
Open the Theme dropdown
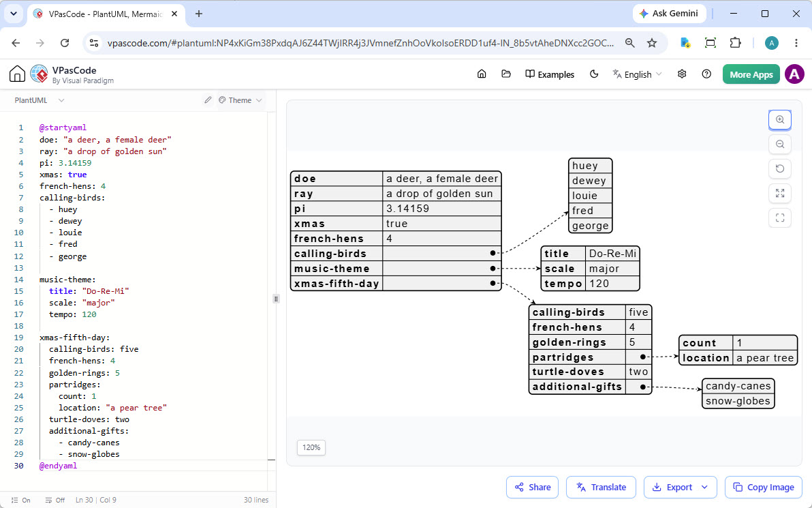pos(240,100)
